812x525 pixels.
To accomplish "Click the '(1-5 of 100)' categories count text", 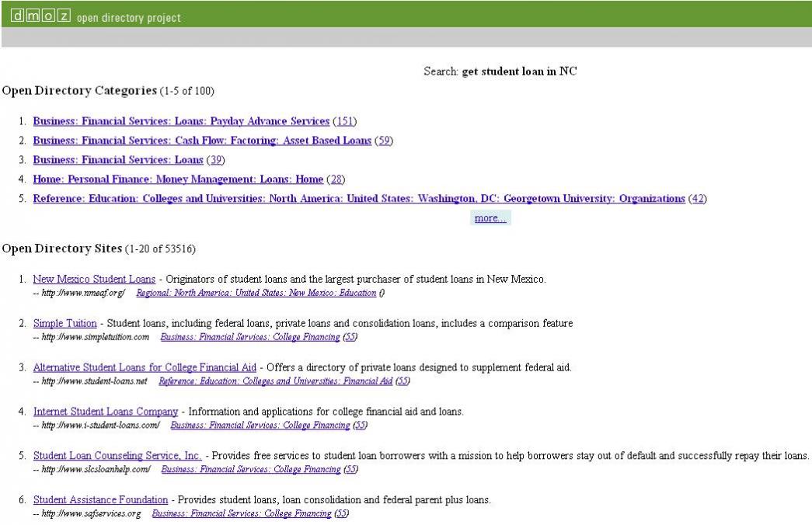I will (187, 91).
